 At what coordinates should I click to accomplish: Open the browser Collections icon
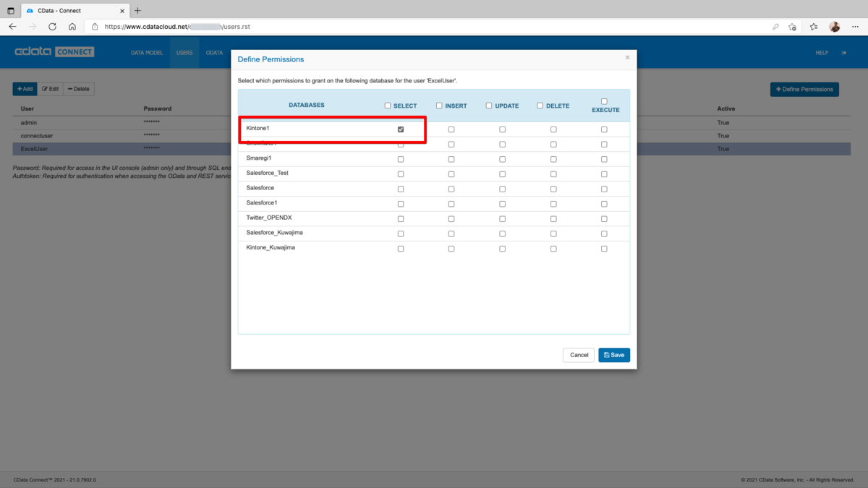pos(814,27)
